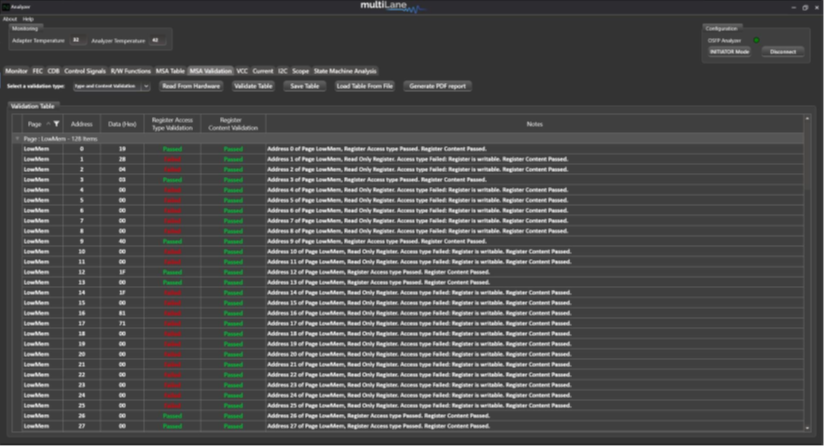Viewport: 824px width, 446px height.
Task: Open the MSA Table tab
Action: (x=169, y=71)
